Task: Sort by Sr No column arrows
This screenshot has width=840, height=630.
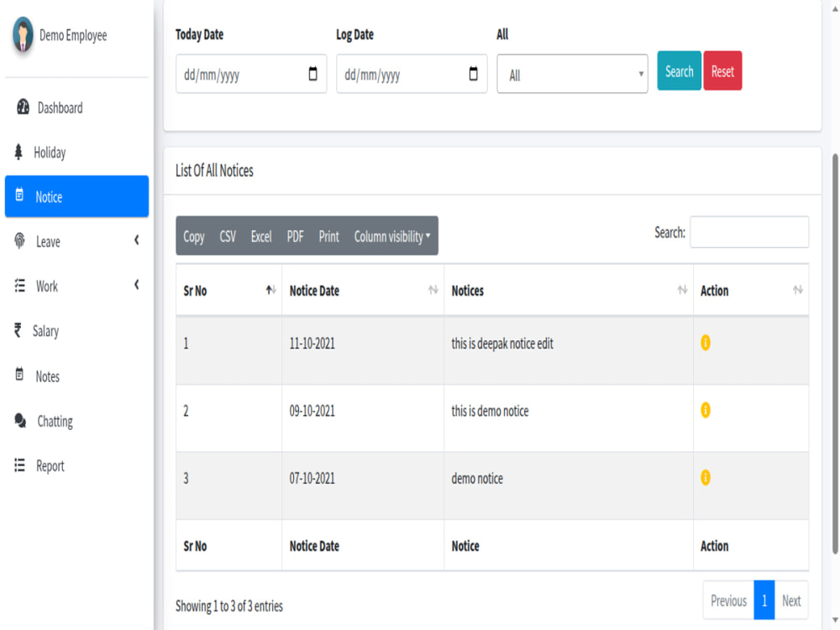Action: (271, 290)
